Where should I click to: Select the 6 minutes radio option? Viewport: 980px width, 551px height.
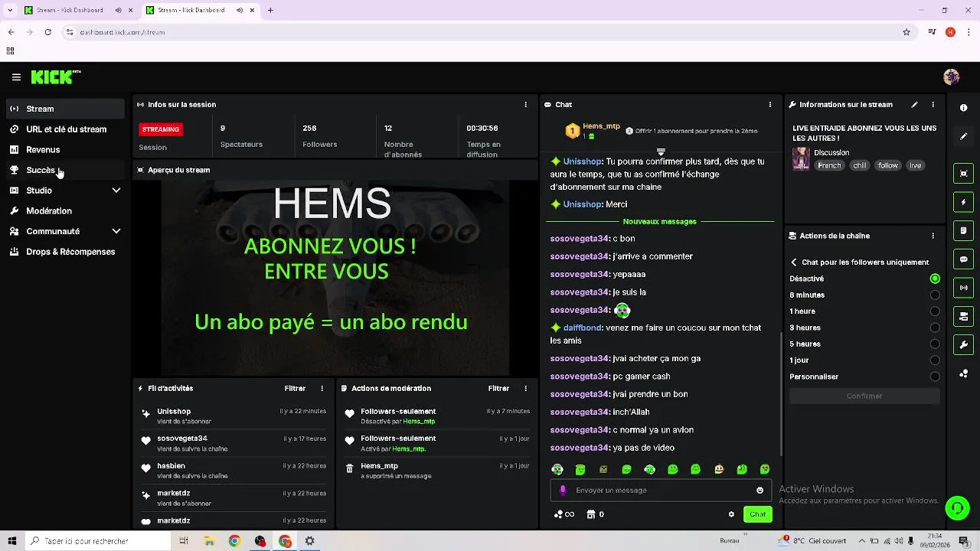(x=935, y=295)
